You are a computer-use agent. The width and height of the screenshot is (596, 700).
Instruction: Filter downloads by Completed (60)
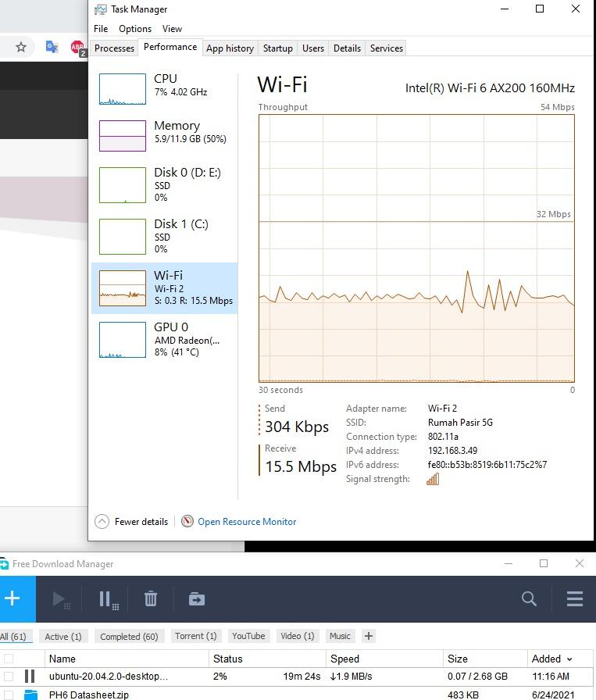pyautogui.click(x=129, y=636)
